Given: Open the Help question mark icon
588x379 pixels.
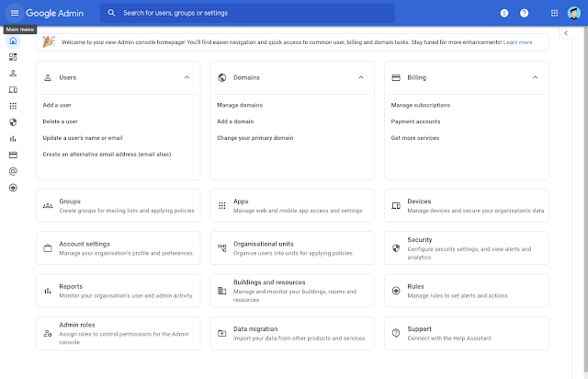Looking at the screenshot, I should click(x=524, y=13).
